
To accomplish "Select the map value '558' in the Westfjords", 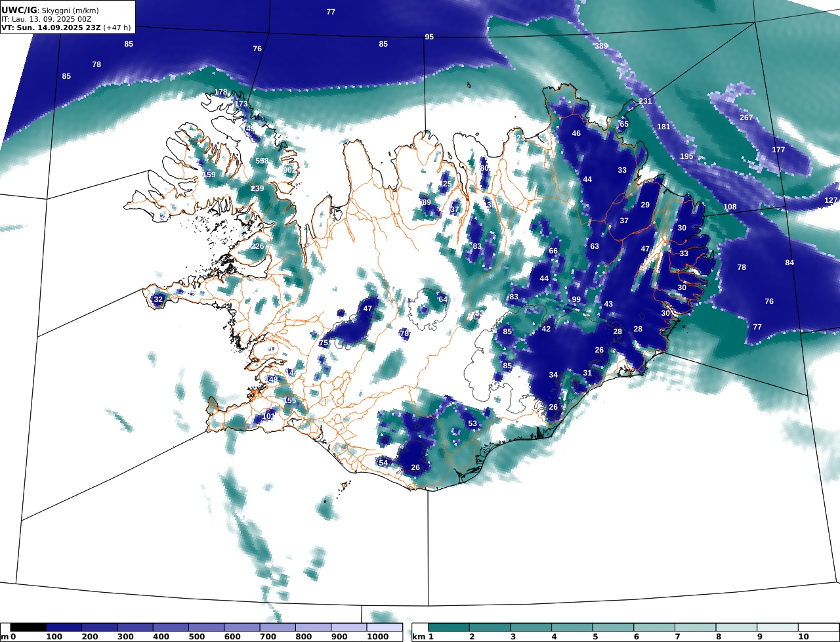I will [262, 161].
